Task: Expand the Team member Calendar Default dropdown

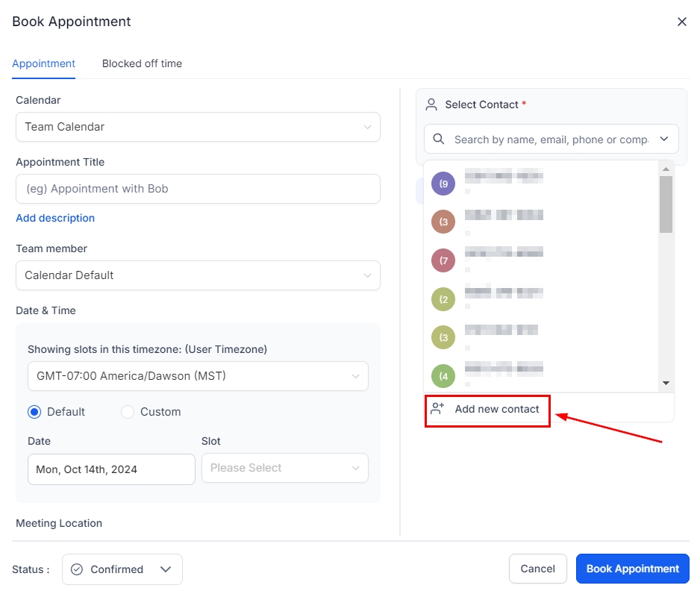Action: click(198, 275)
